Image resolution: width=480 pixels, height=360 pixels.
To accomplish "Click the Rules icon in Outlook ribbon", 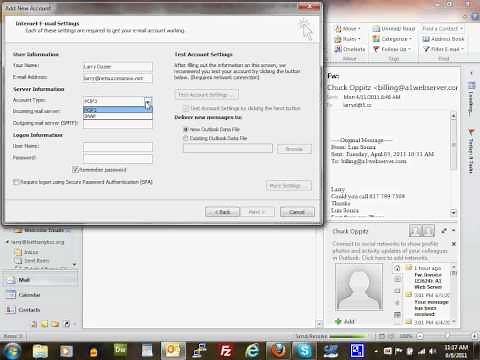I will 338,39.
